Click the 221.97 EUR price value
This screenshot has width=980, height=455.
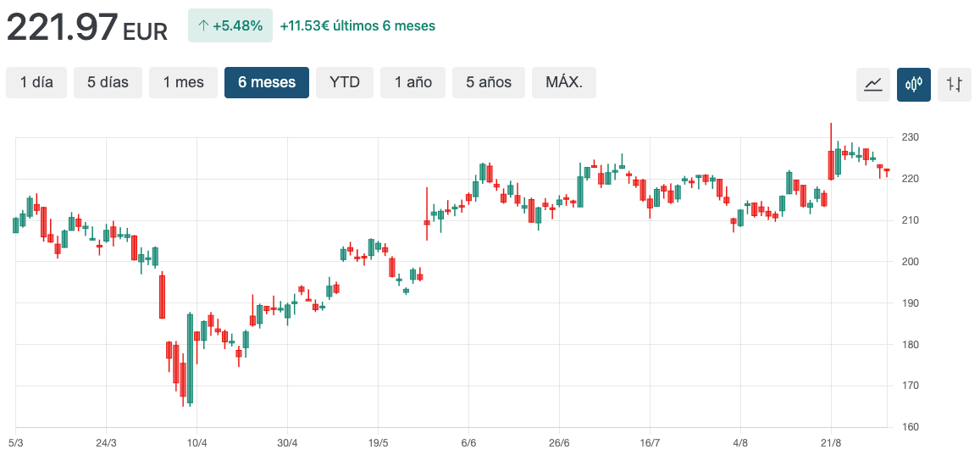click(x=87, y=28)
